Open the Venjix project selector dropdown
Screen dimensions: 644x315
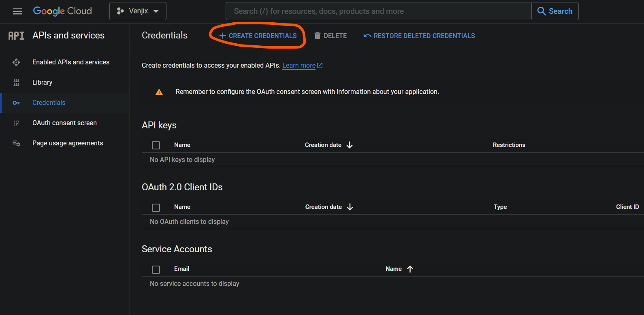(x=138, y=11)
